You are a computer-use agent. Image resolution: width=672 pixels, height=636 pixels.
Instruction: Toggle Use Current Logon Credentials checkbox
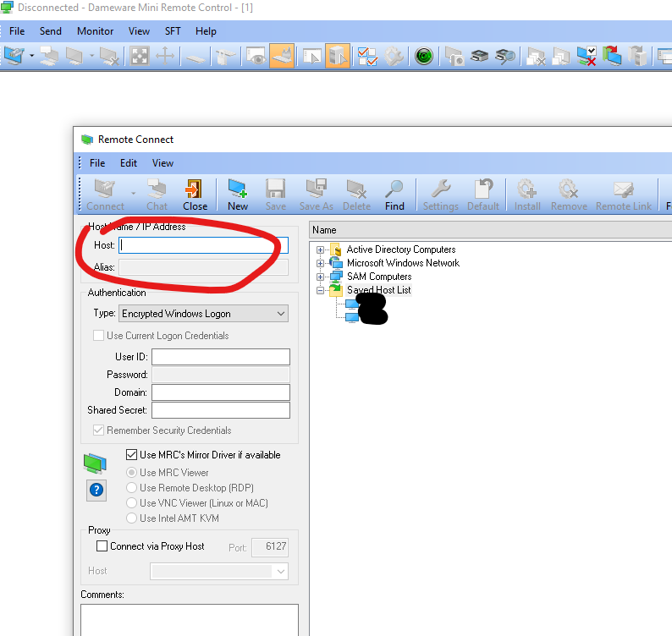(x=98, y=336)
